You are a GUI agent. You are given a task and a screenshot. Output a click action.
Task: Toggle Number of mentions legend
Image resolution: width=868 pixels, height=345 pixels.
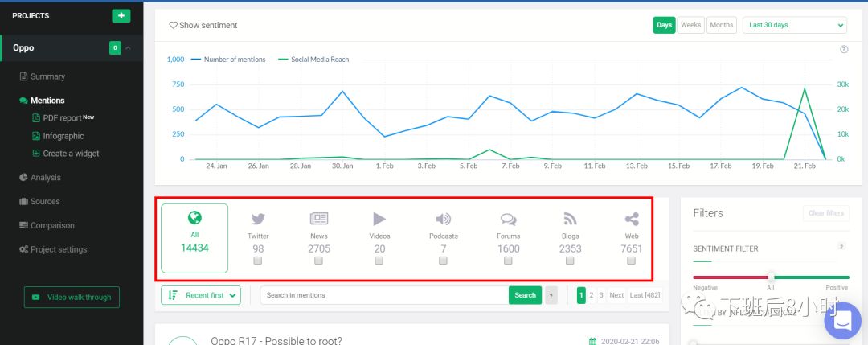[228, 60]
